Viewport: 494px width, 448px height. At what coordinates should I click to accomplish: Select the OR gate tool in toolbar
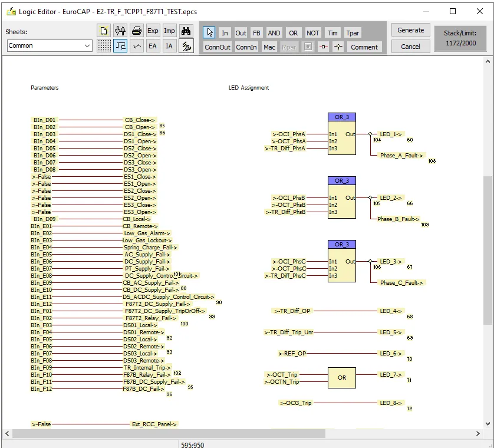294,33
